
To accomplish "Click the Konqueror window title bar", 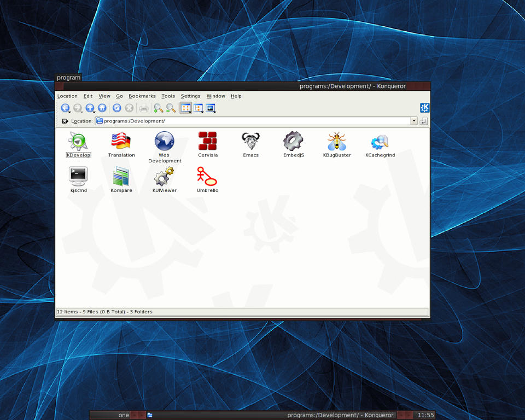I will (243, 86).
